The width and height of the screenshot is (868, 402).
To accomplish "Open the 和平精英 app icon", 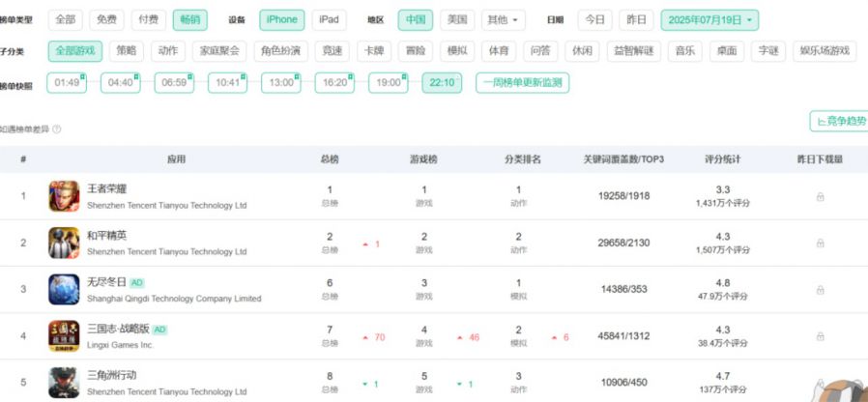I will (64, 243).
